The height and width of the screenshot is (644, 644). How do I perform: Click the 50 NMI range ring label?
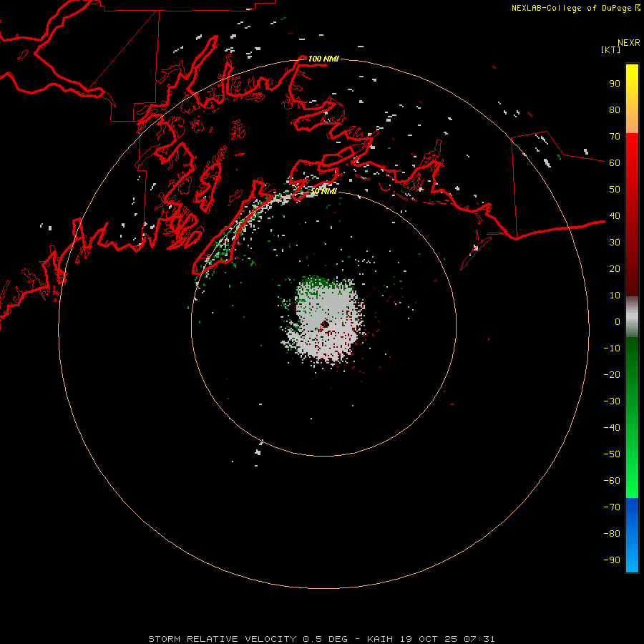323,191
